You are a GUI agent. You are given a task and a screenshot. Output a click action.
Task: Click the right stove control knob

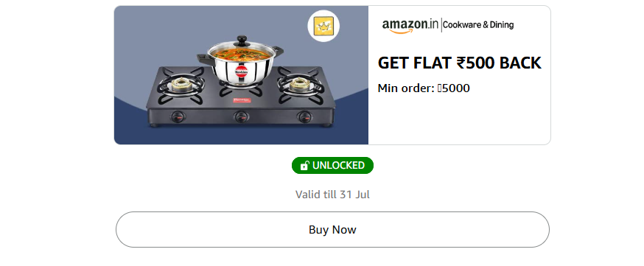(x=304, y=116)
